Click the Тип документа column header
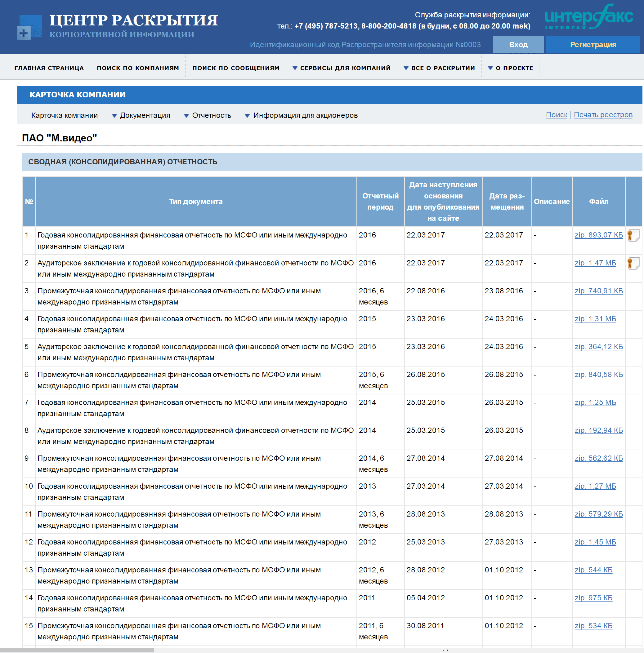 click(x=196, y=202)
